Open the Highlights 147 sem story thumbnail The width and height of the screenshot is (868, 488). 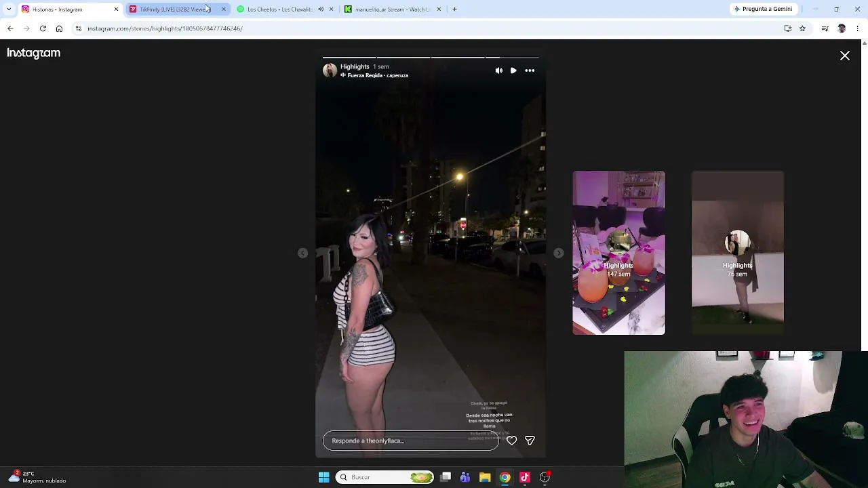click(618, 252)
